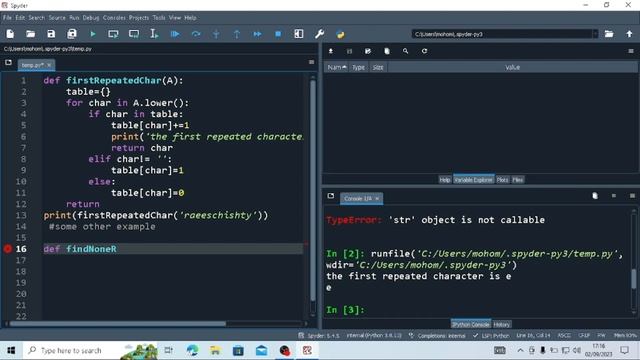Start debugging the file
Screen dimensions: 640x360
[175, 34]
